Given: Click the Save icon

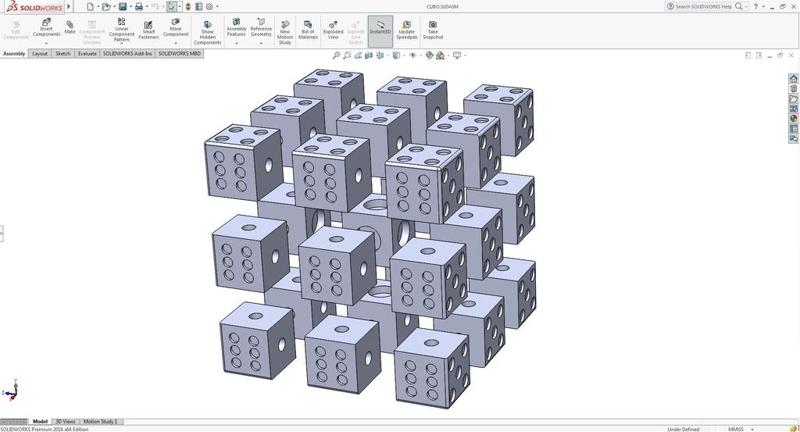Looking at the screenshot, I should [x=122, y=7].
